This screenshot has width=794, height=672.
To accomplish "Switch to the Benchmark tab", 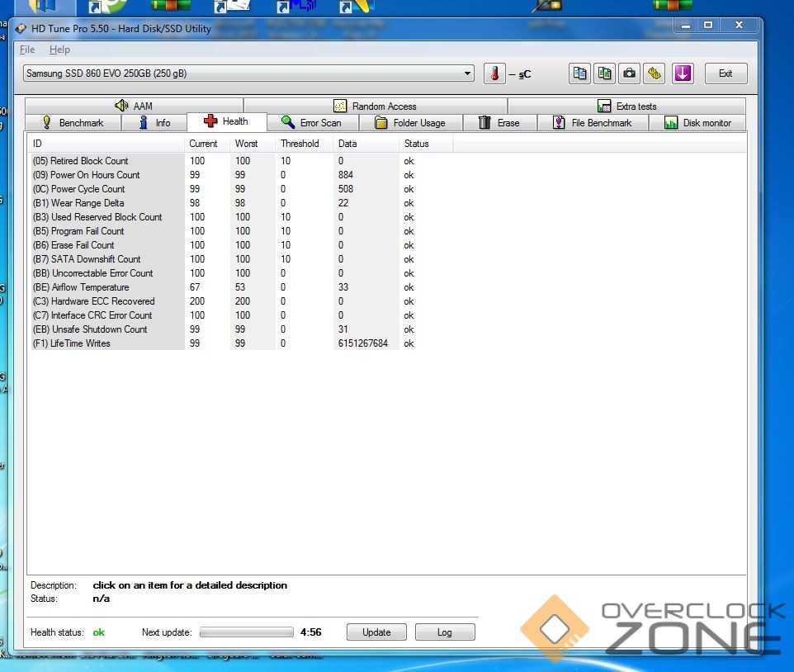I will (73, 122).
